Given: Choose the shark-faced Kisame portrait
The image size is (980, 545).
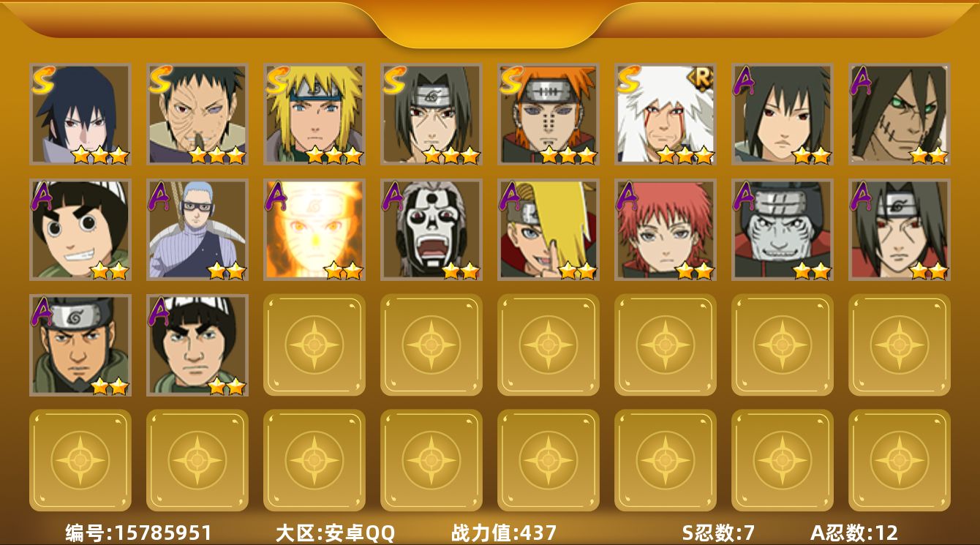Looking at the screenshot, I should tap(783, 230).
